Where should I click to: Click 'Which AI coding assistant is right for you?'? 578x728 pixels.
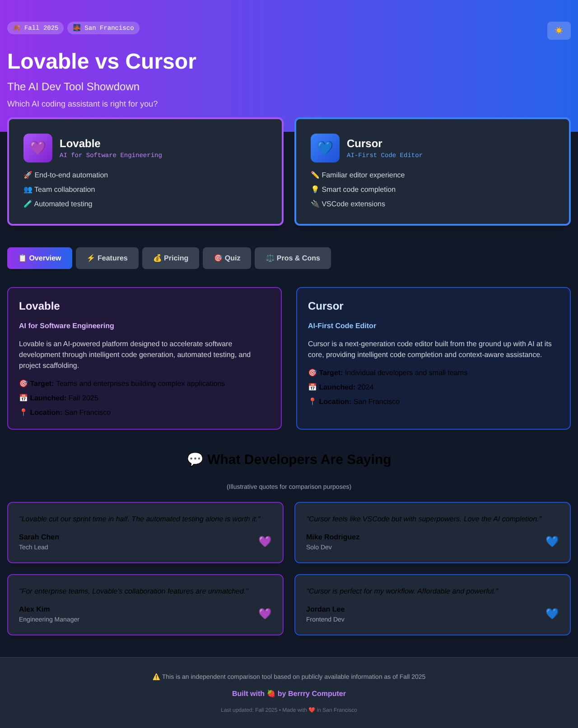coord(82,104)
